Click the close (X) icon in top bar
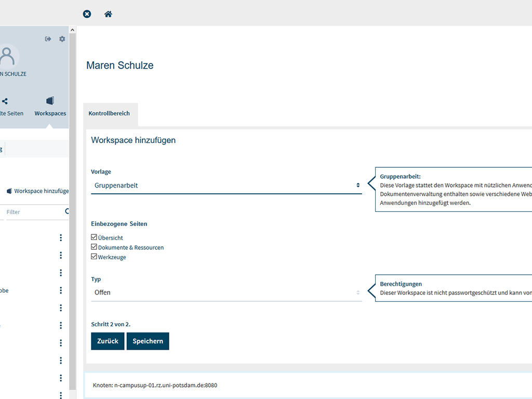 tap(87, 14)
